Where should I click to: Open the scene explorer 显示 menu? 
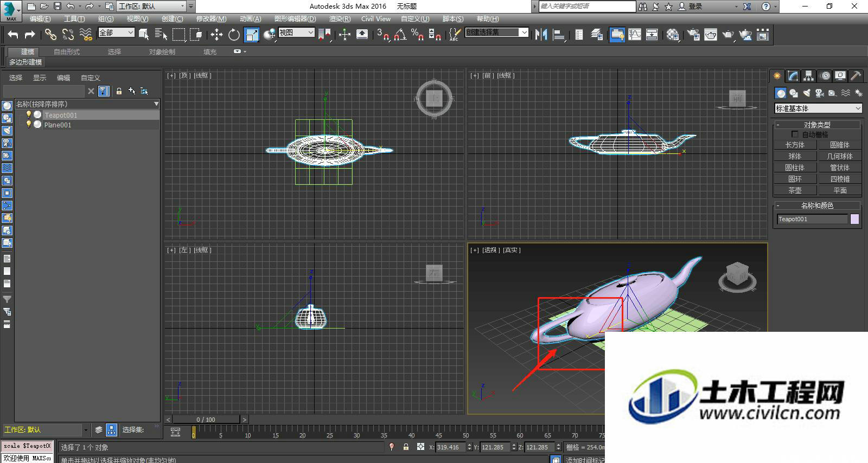(x=40, y=78)
